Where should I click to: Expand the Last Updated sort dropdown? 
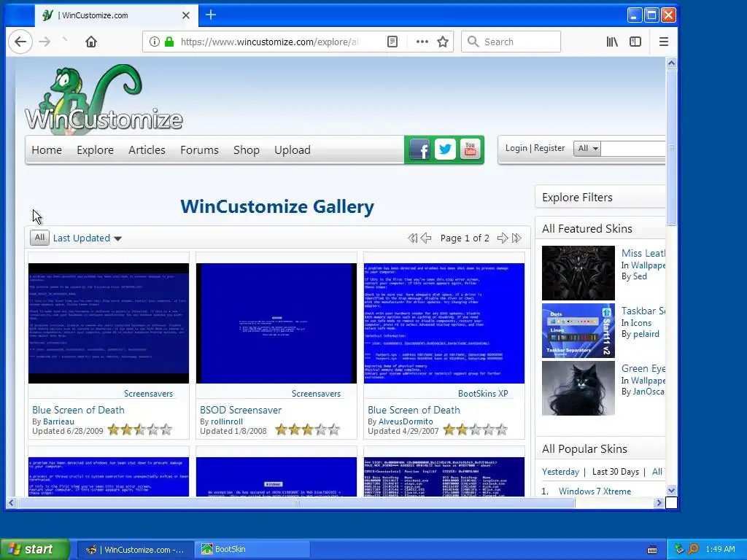(x=88, y=238)
